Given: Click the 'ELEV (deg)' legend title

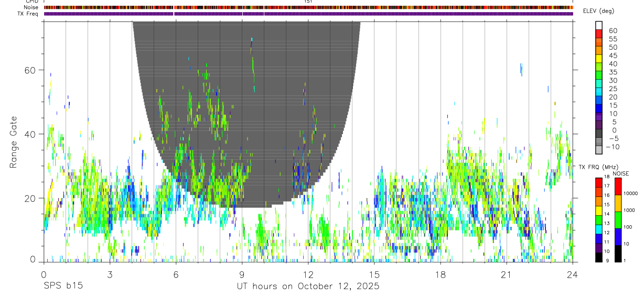Looking at the screenshot, I should point(598,11).
